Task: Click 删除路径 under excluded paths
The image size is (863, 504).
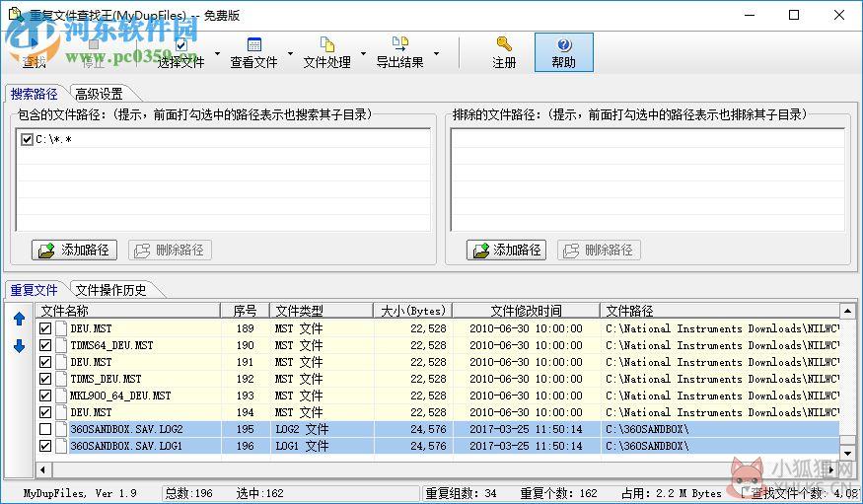Action: coord(599,250)
